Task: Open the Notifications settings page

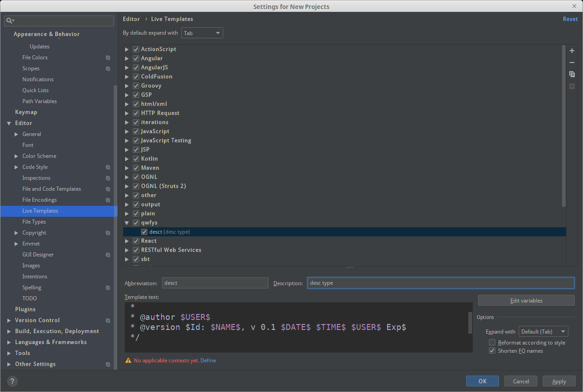Action: click(38, 79)
